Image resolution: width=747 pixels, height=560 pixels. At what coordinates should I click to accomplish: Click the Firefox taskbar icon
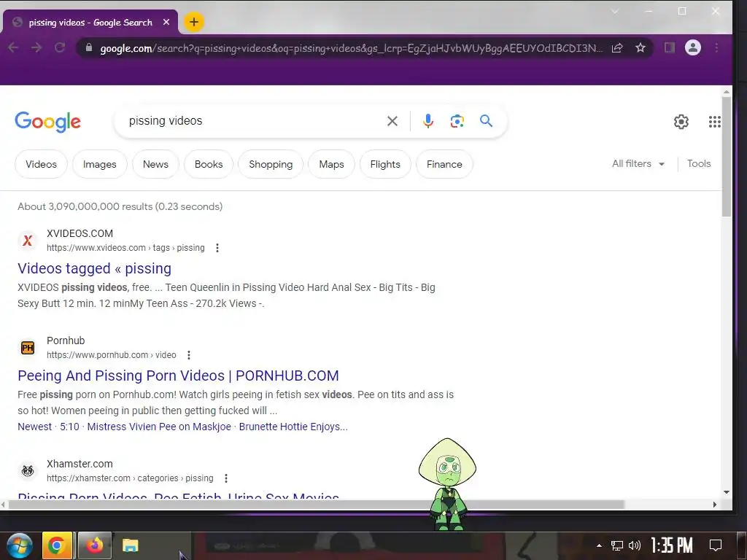click(95, 545)
